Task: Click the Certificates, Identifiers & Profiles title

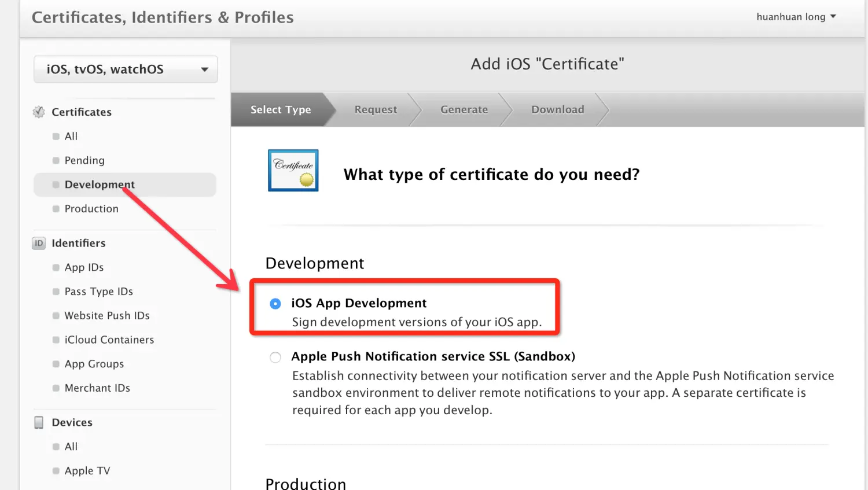Action: pos(163,18)
